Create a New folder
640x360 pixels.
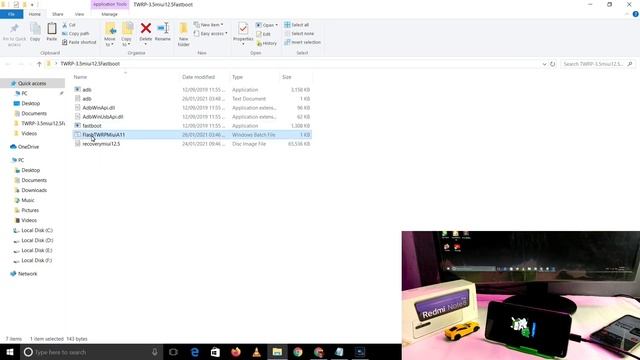[184, 34]
